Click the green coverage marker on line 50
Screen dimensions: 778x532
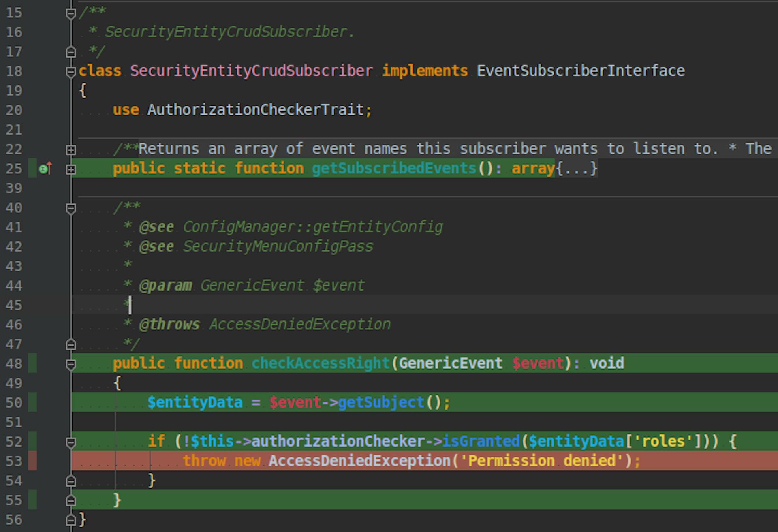[x=32, y=402]
